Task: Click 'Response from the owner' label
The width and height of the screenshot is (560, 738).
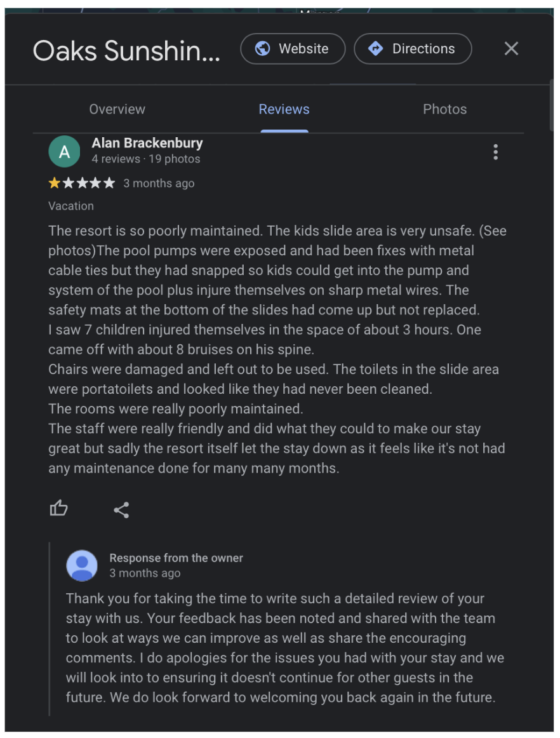Action: [x=176, y=558]
